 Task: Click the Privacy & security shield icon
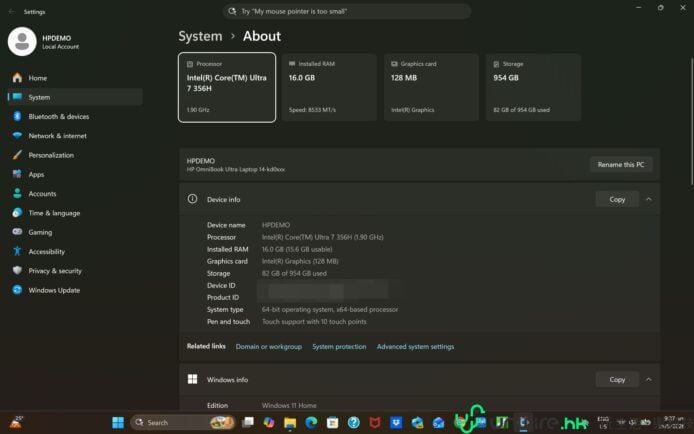(17, 270)
